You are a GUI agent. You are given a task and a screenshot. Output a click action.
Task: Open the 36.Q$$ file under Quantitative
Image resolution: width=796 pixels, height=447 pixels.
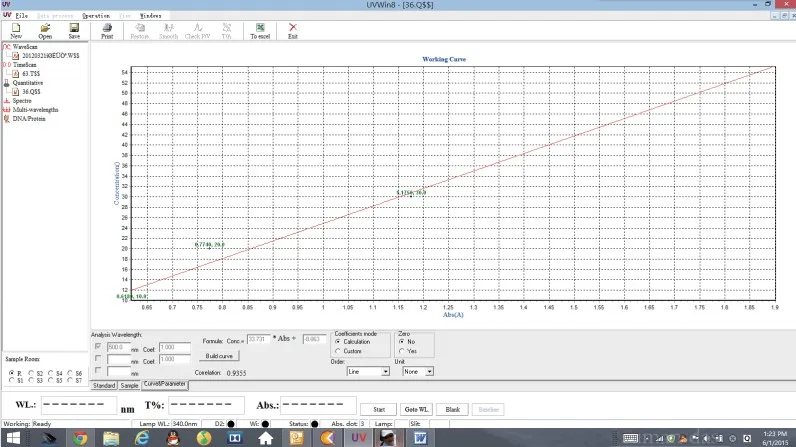pos(31,91)
